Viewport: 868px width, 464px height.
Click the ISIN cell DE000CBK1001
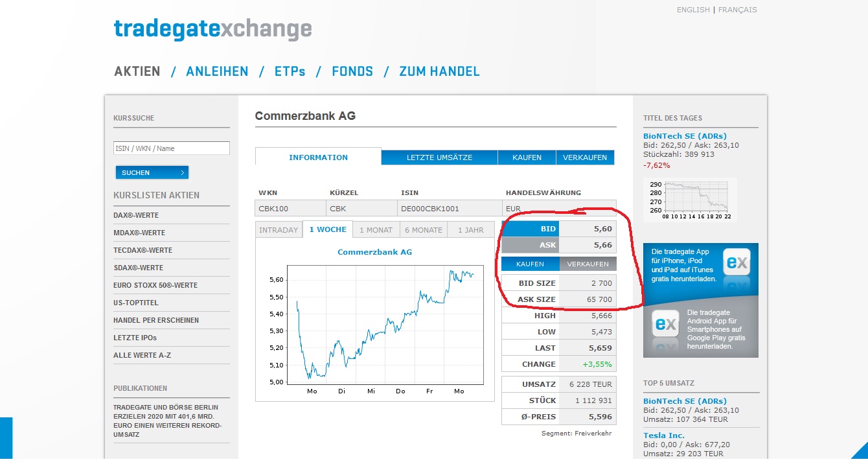448,209
